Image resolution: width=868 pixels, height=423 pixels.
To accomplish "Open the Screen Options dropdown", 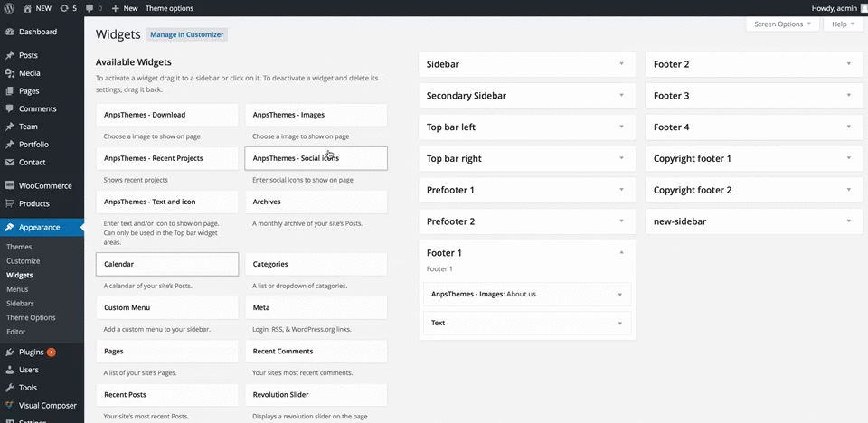I will pyautogui.click(x=783, y=24).
